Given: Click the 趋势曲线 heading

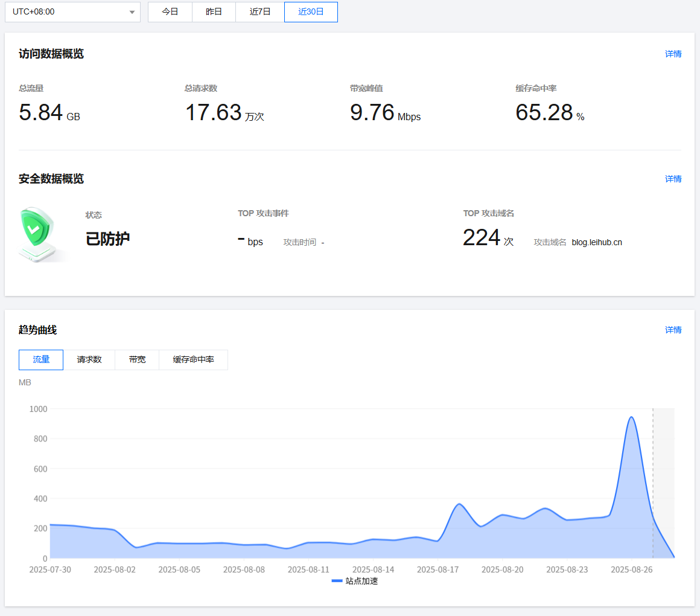Looking at the screenshot, I should tap(38, 330).
